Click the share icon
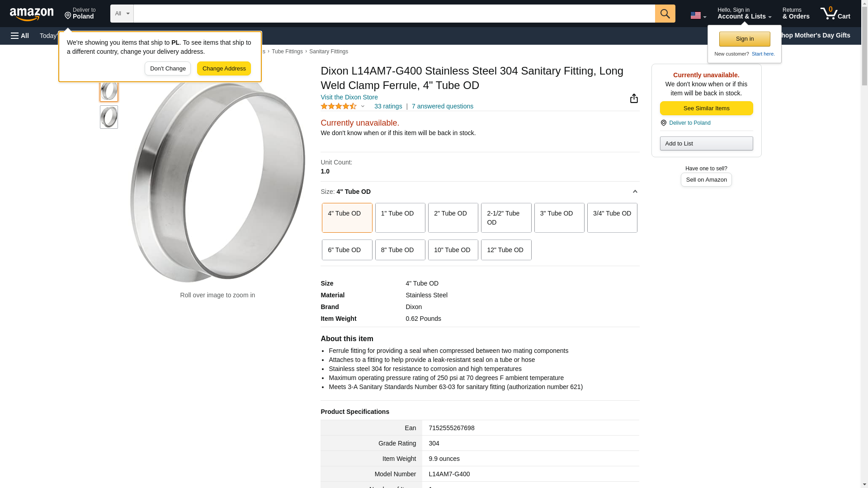Image resolution: width=868 pixels, height=488 pixels. pos(634,99)
